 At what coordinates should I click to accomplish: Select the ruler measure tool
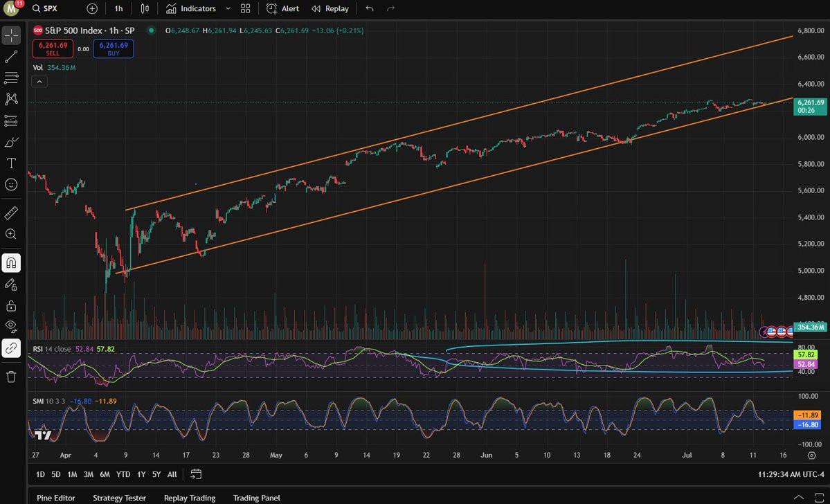11,213
